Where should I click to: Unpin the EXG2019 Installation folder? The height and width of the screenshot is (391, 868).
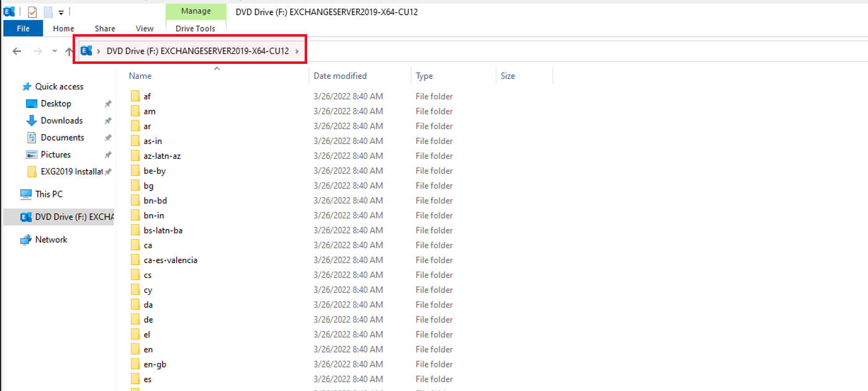[107, 171]
